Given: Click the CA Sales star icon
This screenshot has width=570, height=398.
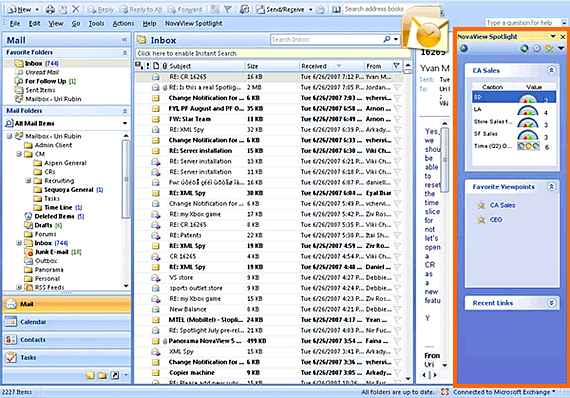Looking at the screenshot, I should (481, 205).
